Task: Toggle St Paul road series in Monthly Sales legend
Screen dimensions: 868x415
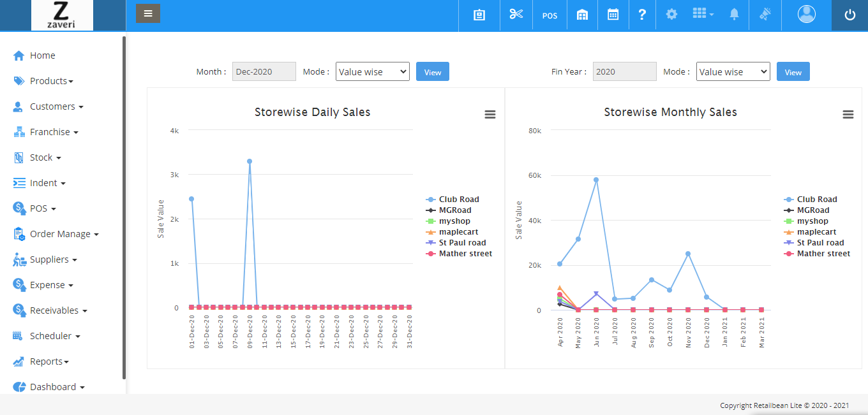Action: (819, 243)
